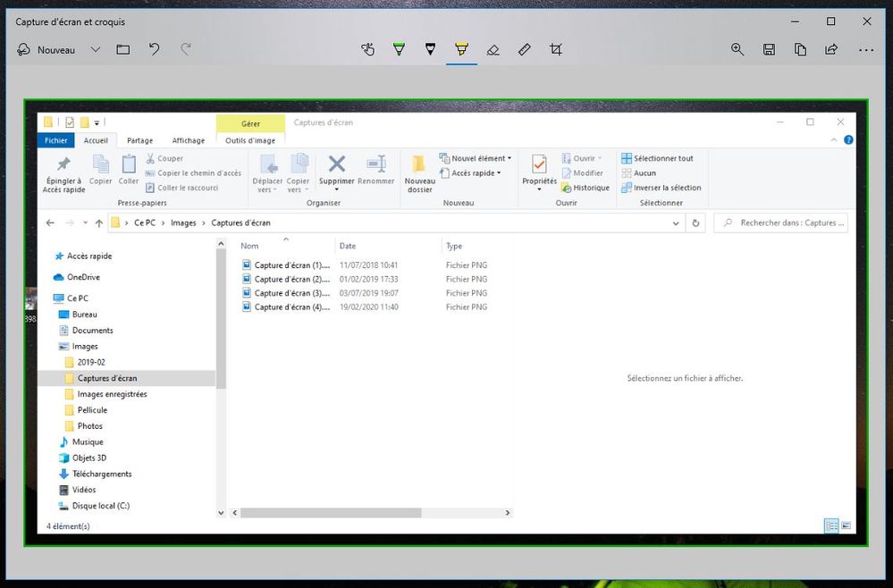Click the horizontal scrollbar in file list
The image size is (893, 588).
click(331, 513)
